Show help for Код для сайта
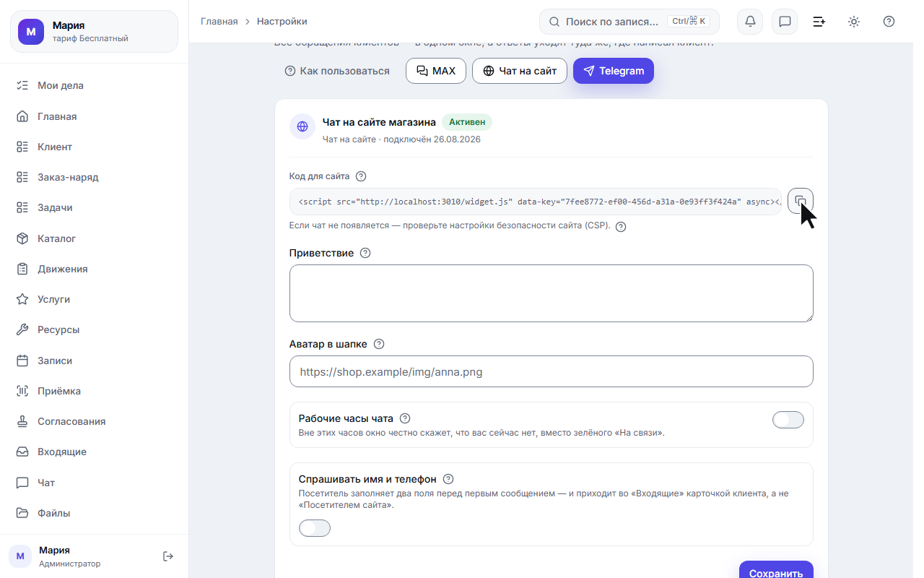 tap(362, 176)
